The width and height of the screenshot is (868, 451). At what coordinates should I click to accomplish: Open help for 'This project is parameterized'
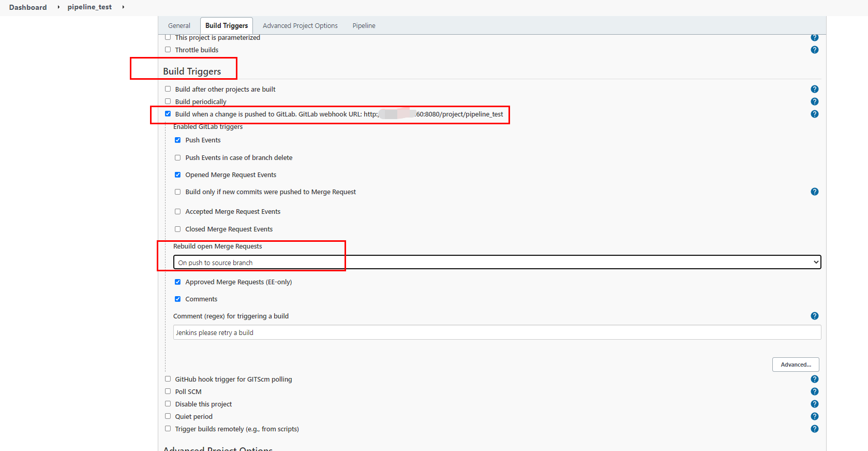(815, 38)
